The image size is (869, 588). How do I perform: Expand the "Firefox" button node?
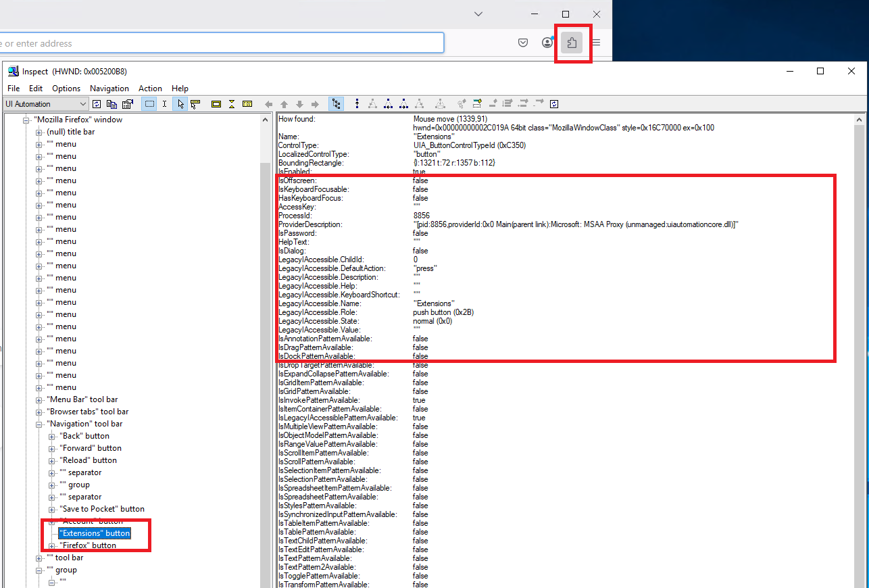[52, 545]
